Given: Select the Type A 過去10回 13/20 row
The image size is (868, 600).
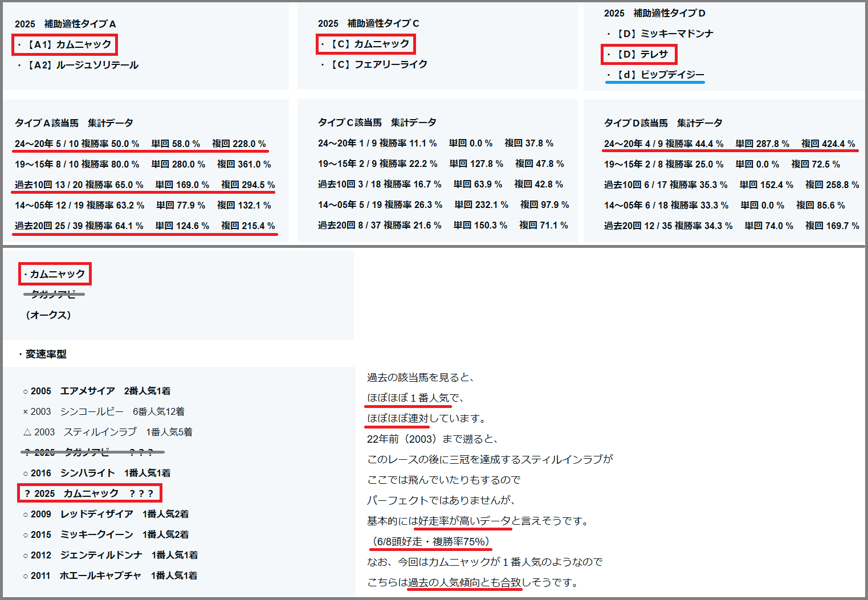Looking at the screenshot, I should (145, 185).
